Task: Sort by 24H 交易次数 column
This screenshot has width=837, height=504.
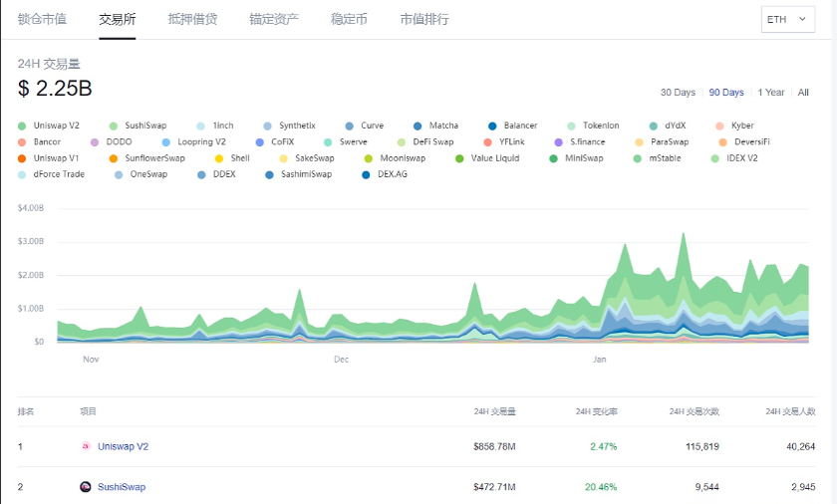Action: (694, 411)
